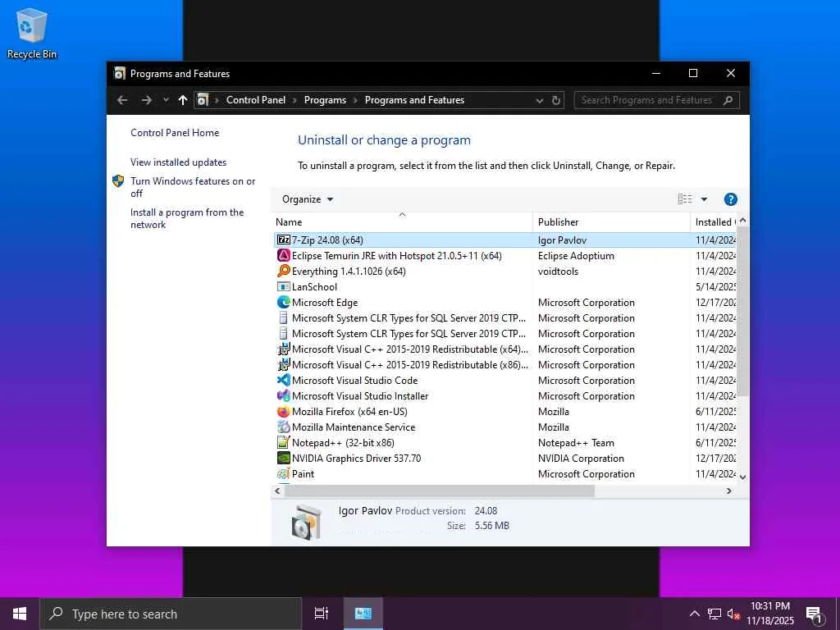Viewport: 840px width, 630px height.
Task: Open View installed updates link
Action: coord(178,162)
